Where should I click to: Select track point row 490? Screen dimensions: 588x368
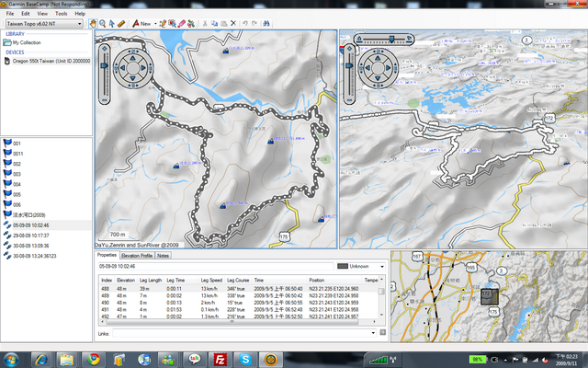[239, 303]
